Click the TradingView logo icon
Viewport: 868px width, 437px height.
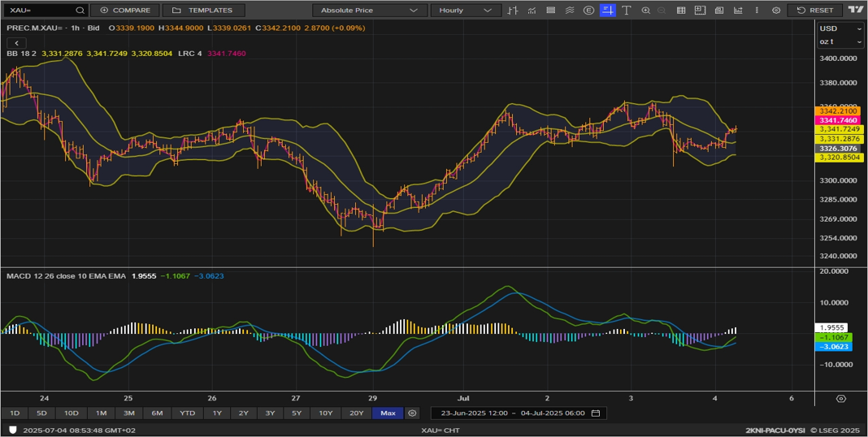click(855, 10)
